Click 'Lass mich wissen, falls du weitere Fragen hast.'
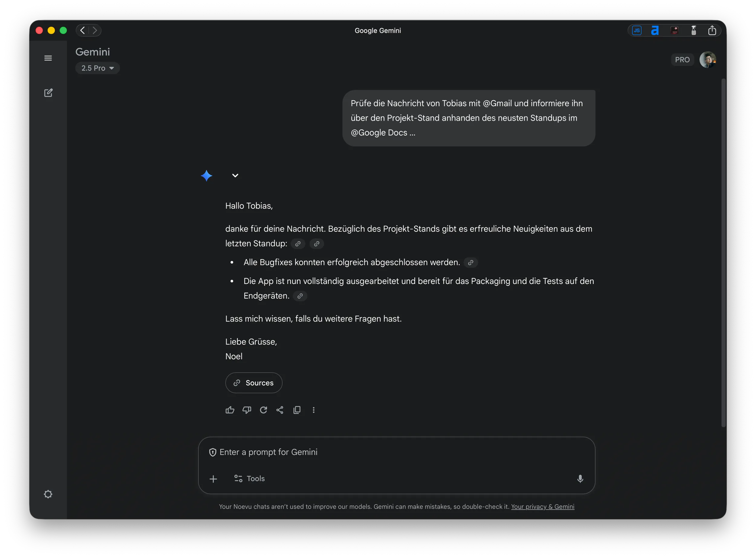This screenshot has height=558, width=756. click(x=313, y=319)
